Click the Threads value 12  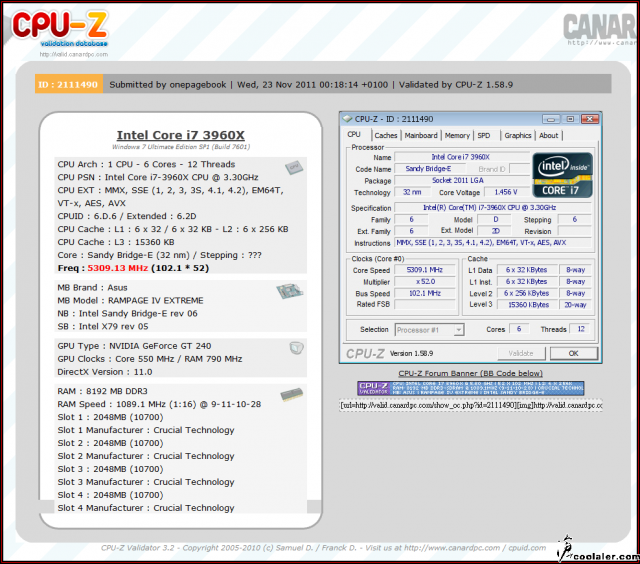(x=580, y=329)
